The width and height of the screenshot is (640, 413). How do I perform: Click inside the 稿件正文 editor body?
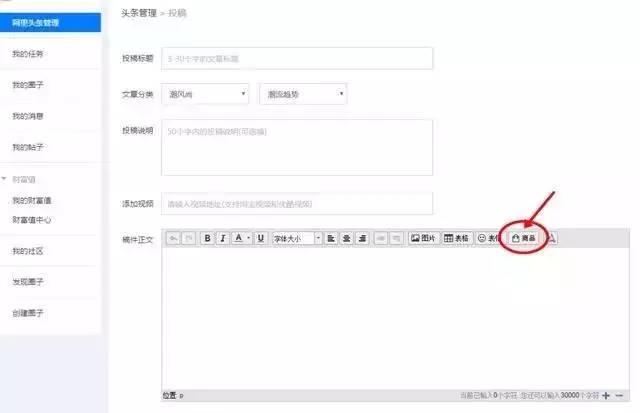click(x=395, y=318)
